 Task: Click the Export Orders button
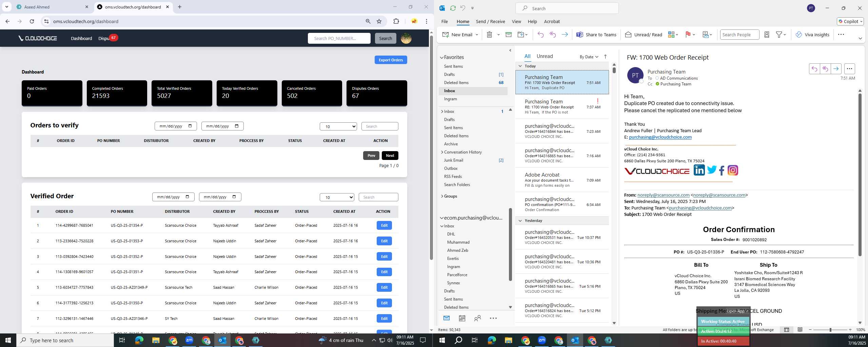(x=391, y=60)
